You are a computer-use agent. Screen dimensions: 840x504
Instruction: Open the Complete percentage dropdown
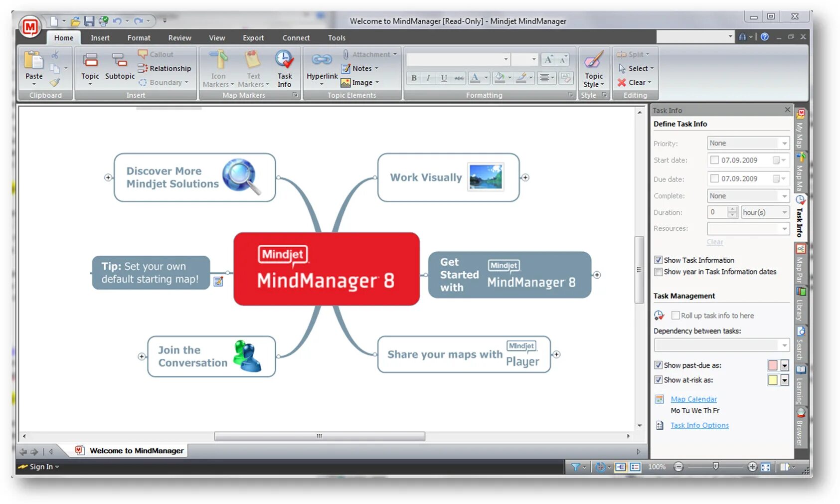point(784,196)
